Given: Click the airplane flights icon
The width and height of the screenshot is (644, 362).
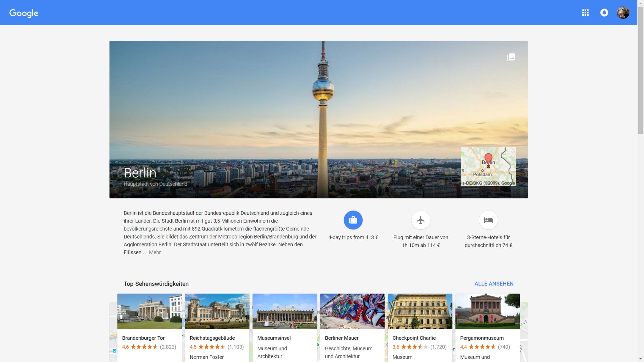Looking at the screenshot, I should [420, 220].
